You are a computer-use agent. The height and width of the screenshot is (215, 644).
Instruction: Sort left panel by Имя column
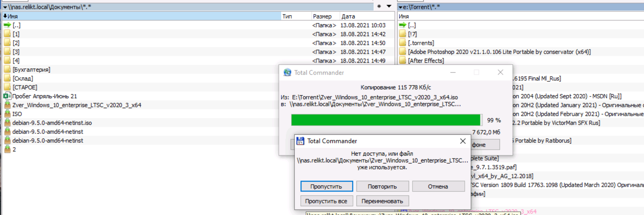(141, 16)
